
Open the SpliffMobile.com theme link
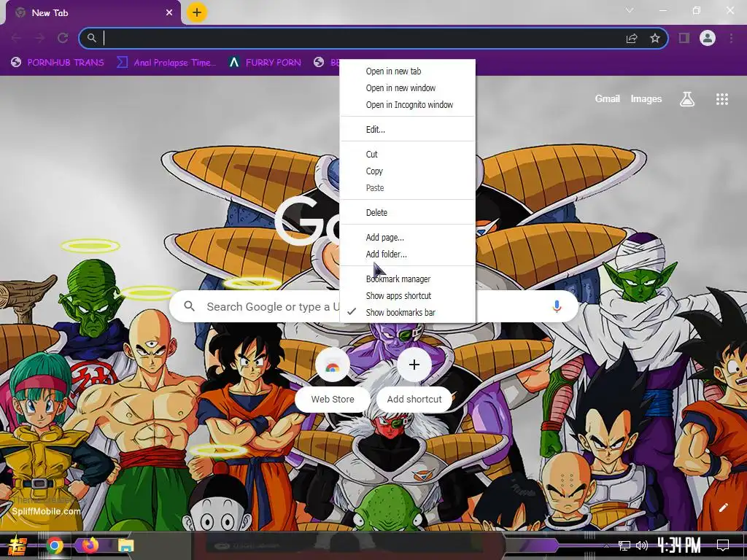coord(46,511)
